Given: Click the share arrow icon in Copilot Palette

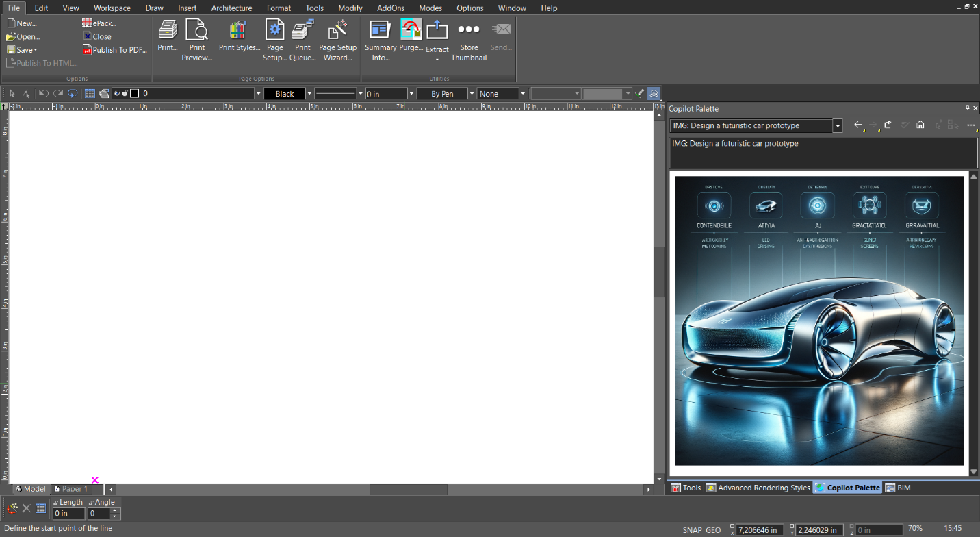Looking at the screenshot, I should pyautogui.click(x=888, y=125).
